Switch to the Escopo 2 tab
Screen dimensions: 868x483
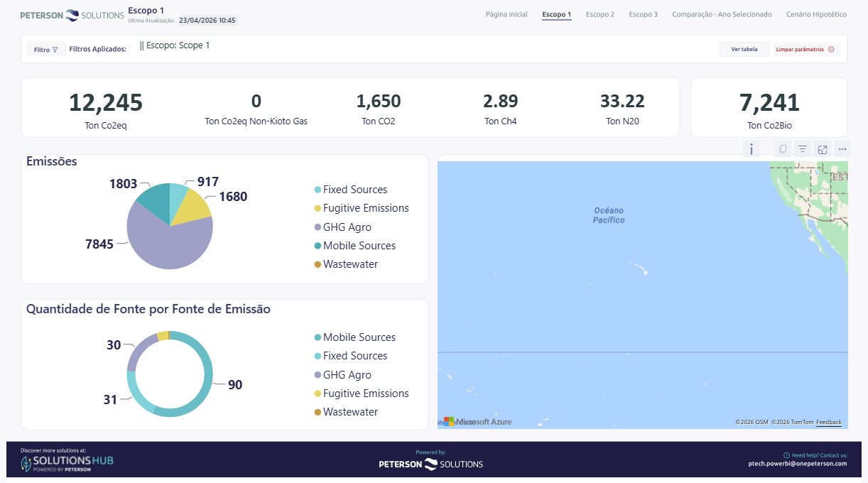(x=600, y=14)
